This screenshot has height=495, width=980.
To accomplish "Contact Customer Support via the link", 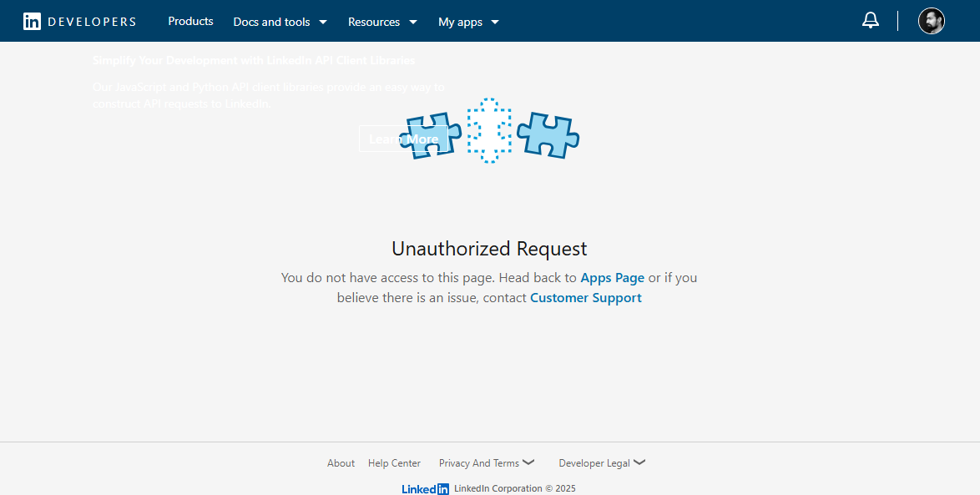I will pyautogui.click(x=585, y=298).
